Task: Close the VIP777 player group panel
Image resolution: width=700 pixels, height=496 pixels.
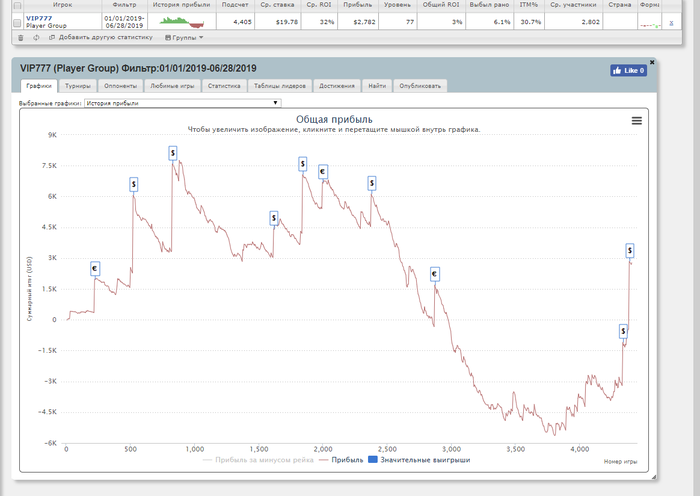Action: click(652, 62)
